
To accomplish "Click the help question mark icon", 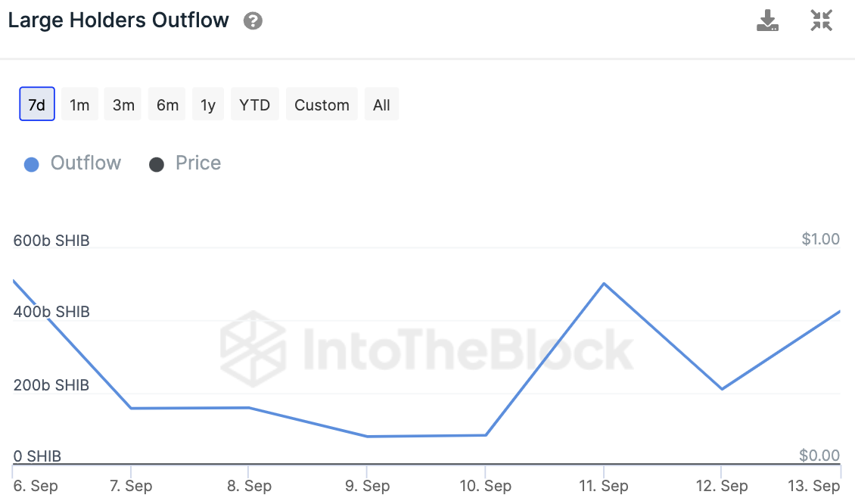I will click(x=253, y=21).
